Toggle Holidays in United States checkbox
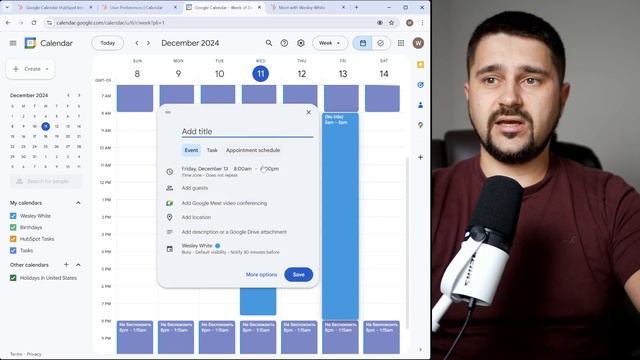 coord(13,278)
